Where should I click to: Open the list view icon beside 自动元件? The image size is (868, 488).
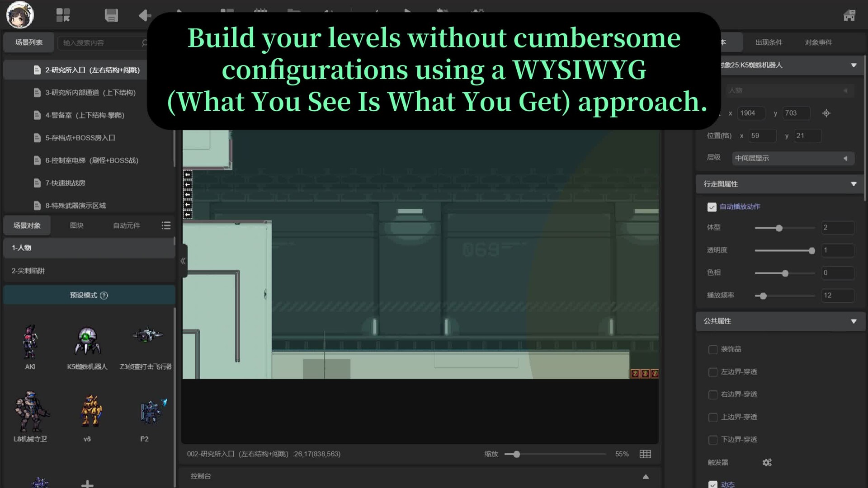166,225
